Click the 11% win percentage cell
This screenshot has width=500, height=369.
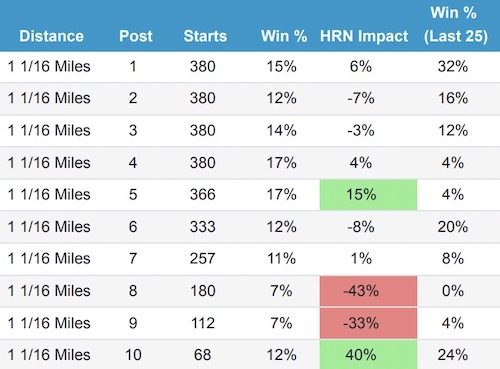281,259
